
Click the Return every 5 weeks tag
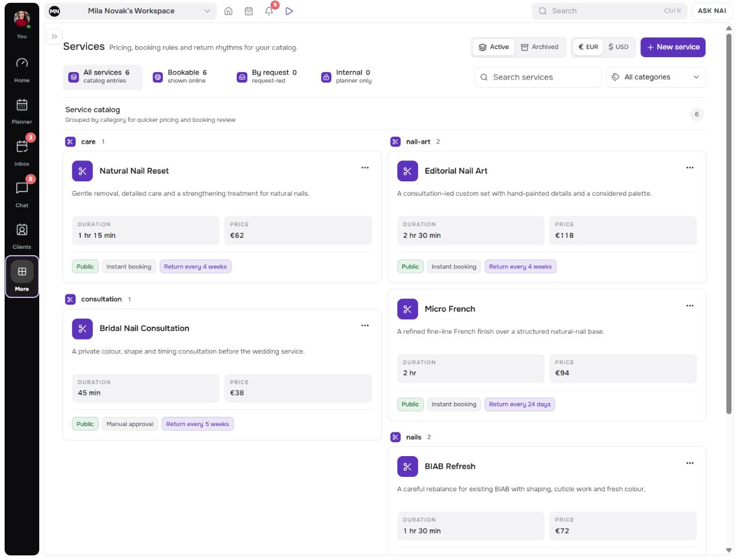[x=197, y=424]
